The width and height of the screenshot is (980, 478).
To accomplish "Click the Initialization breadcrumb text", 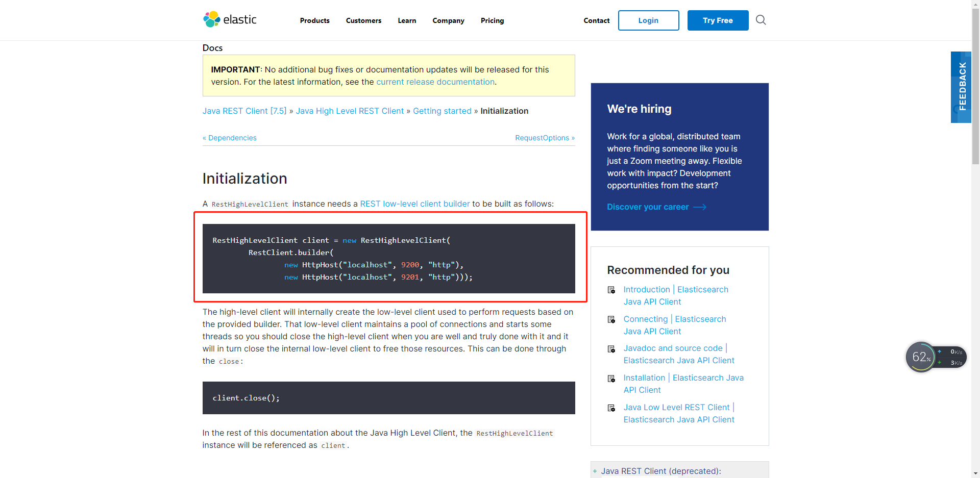I will coord(504,111).
